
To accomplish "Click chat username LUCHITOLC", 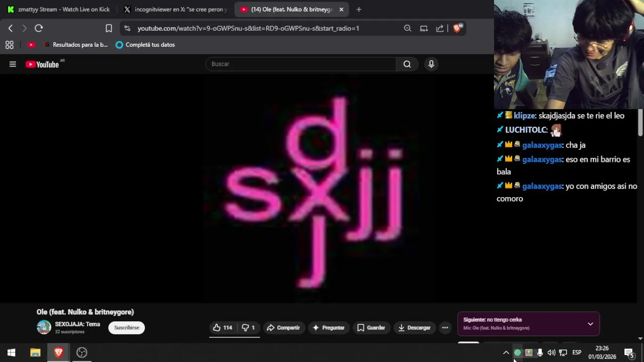I will 526,130.
